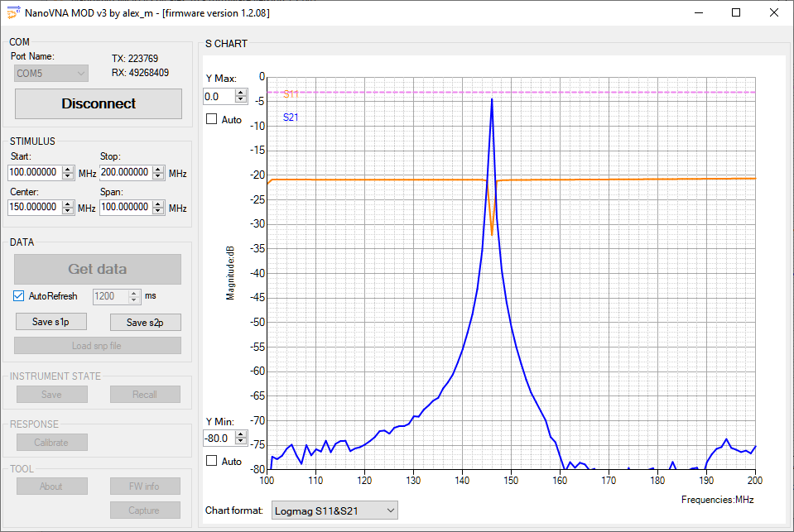
Task: Click Save s1p button
Action: click(x=51, y=322)
